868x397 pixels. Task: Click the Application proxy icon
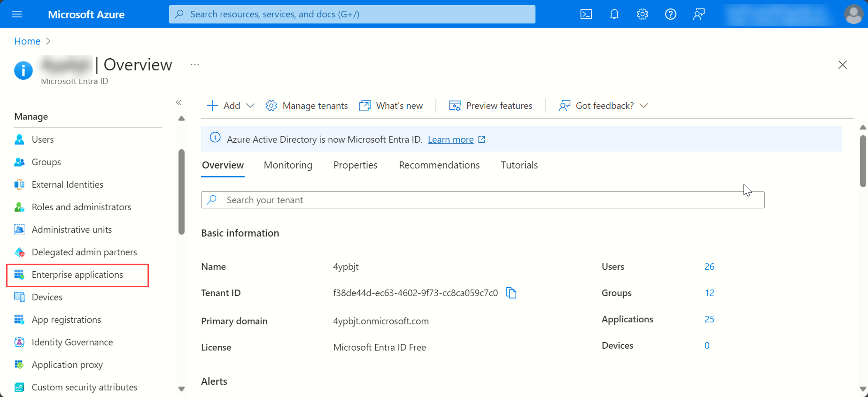[x=19, y=365]
